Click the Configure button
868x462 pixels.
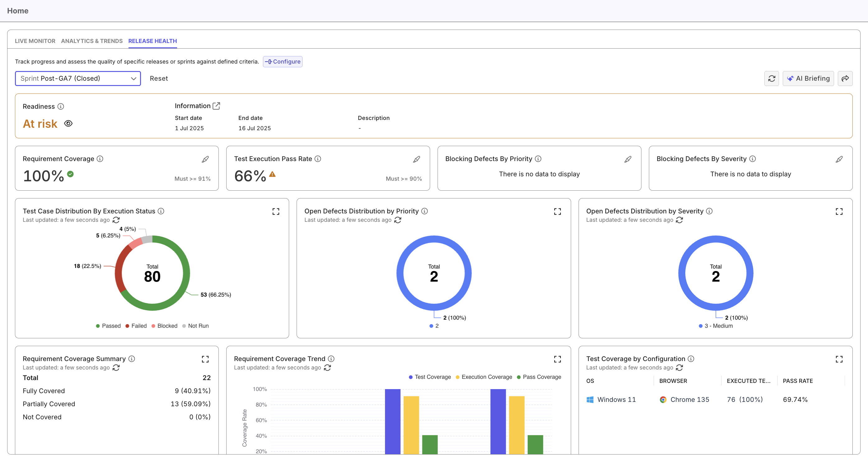pyautogui.click(x=283, y=61)
